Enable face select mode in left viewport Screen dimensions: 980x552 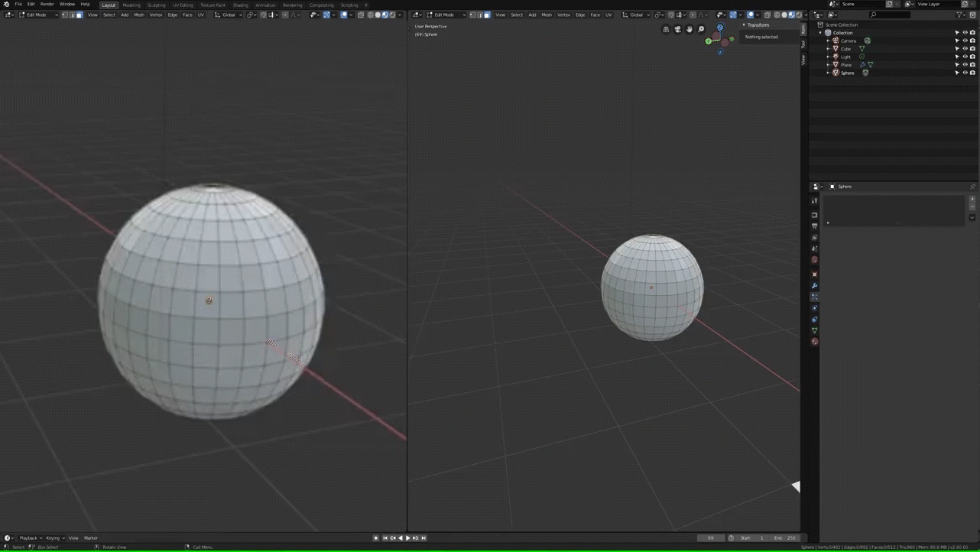pos(79,15)
